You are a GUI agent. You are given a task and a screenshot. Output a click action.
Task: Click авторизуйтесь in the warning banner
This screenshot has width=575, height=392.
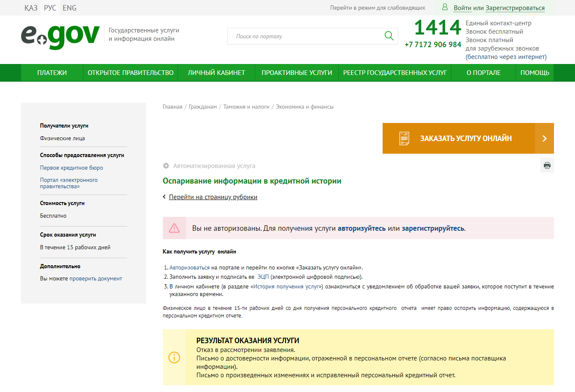pyautogui.click(x=362, y=228)
